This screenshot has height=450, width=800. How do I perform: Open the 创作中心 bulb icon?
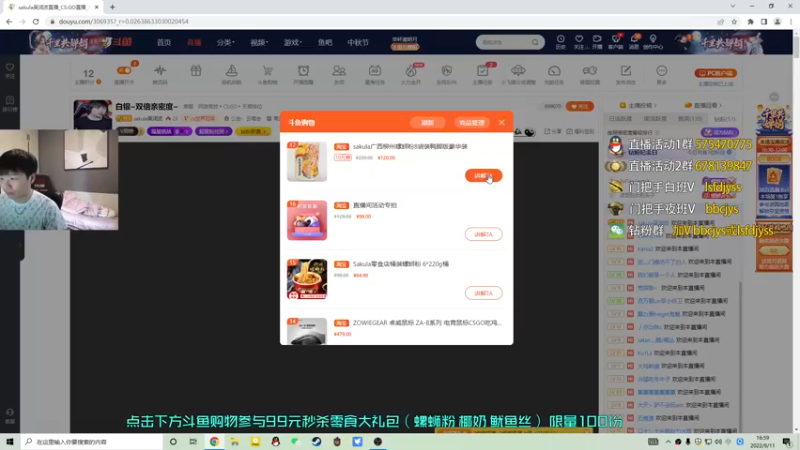tap(653, 42)
